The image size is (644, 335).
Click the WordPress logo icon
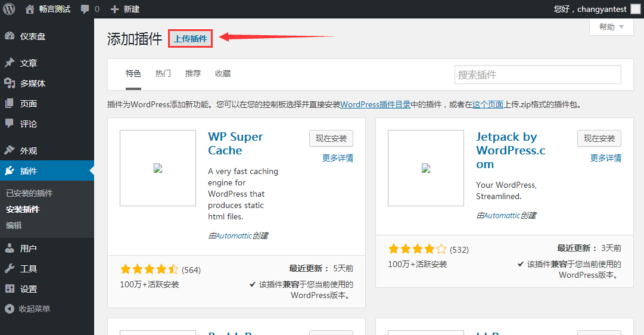(x=9, y=9)
